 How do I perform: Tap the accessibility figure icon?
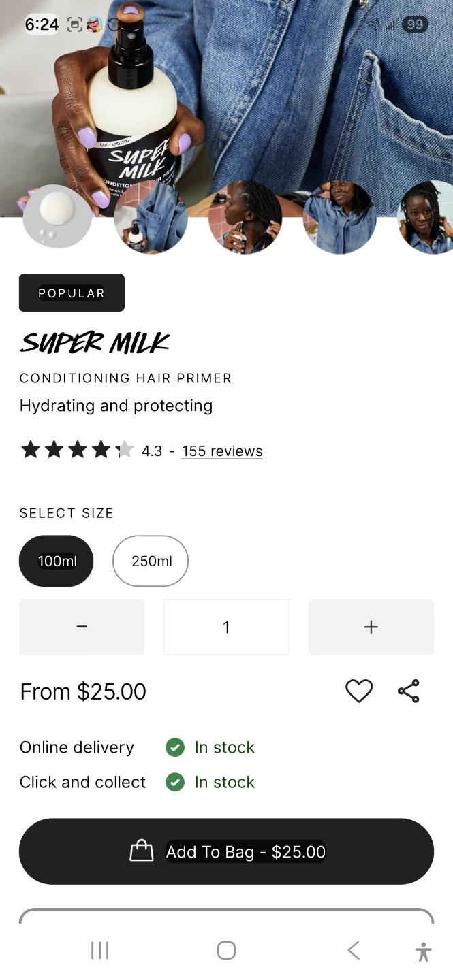pyautogui.click(x=423, y=951)
